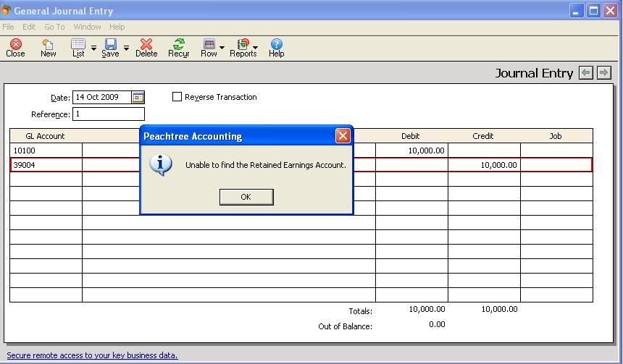Click the Reference input field
The width and height of the screenshot is (623, 364).
109,114
